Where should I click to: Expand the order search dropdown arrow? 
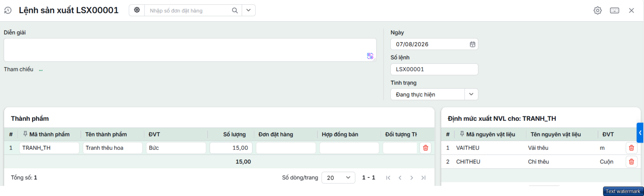[248, 10]
